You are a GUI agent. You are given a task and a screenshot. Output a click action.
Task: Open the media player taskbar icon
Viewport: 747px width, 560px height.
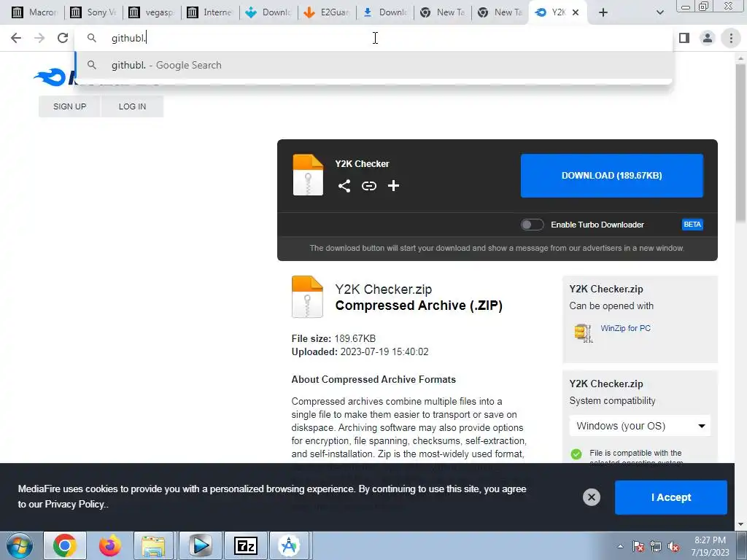point(200,545)
